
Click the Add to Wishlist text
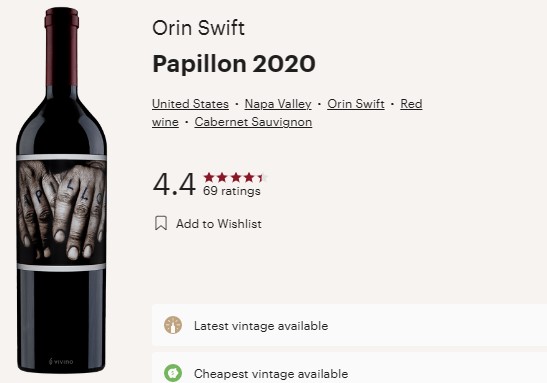click(219, 224)
